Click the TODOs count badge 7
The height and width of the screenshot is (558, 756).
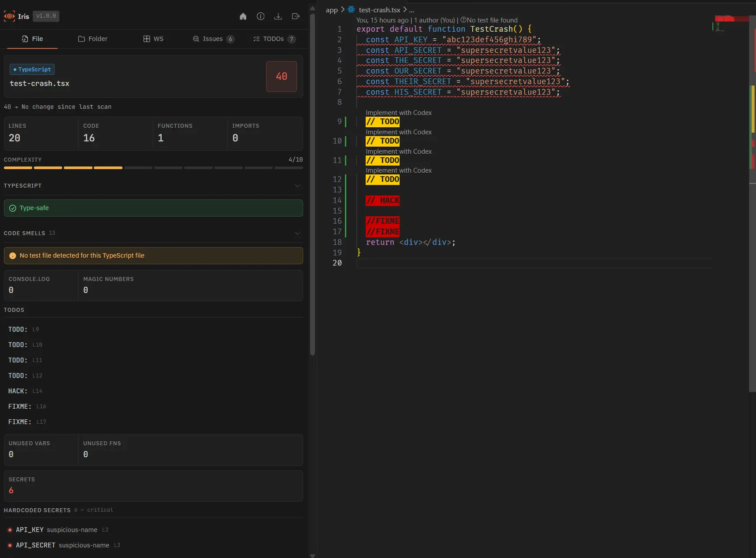pyautogui.click(x=291, y=39)
